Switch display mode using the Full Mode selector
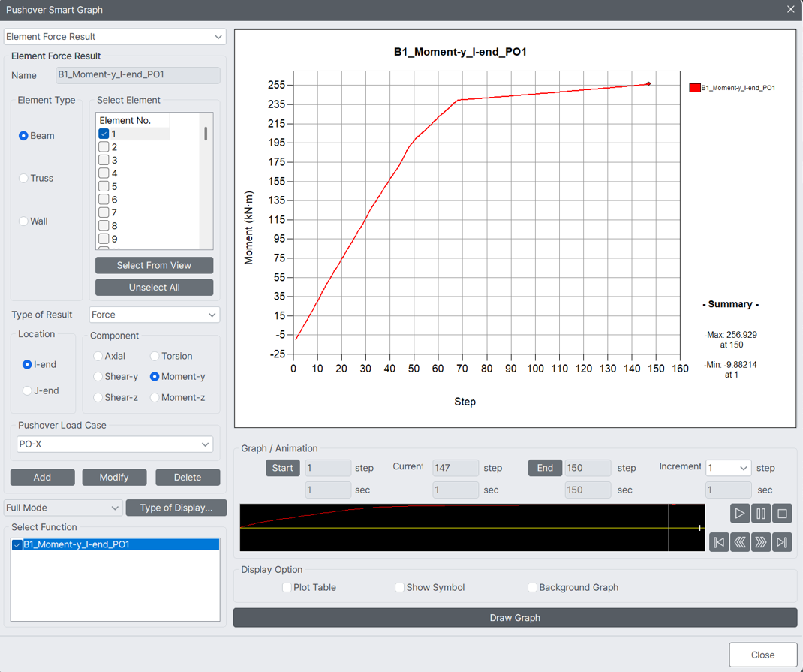Screen dimensions: 803x672 coord(62,508)
